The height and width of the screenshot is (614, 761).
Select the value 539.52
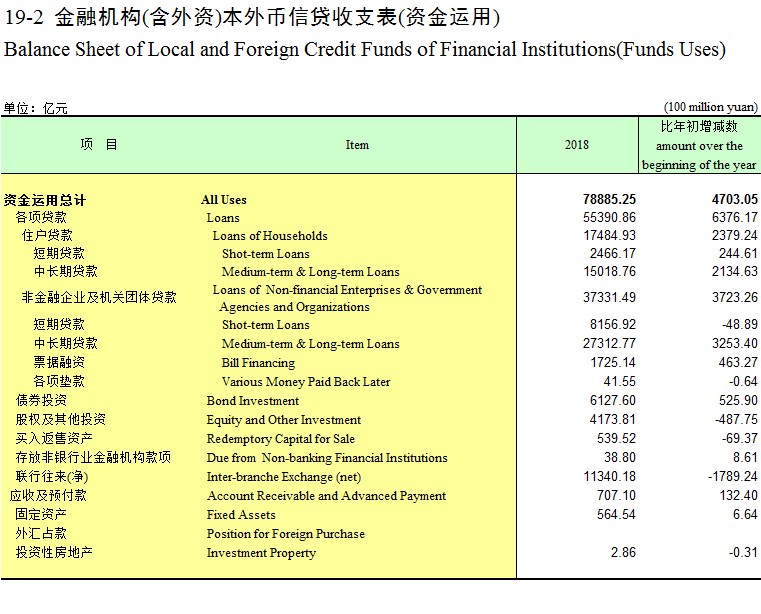(616, 438)
